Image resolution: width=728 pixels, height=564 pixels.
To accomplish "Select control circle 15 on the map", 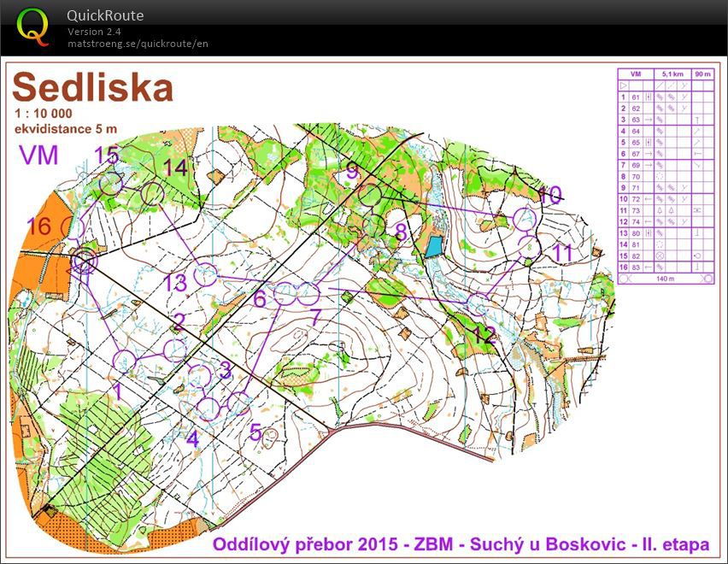I will [x=111, y=184].
